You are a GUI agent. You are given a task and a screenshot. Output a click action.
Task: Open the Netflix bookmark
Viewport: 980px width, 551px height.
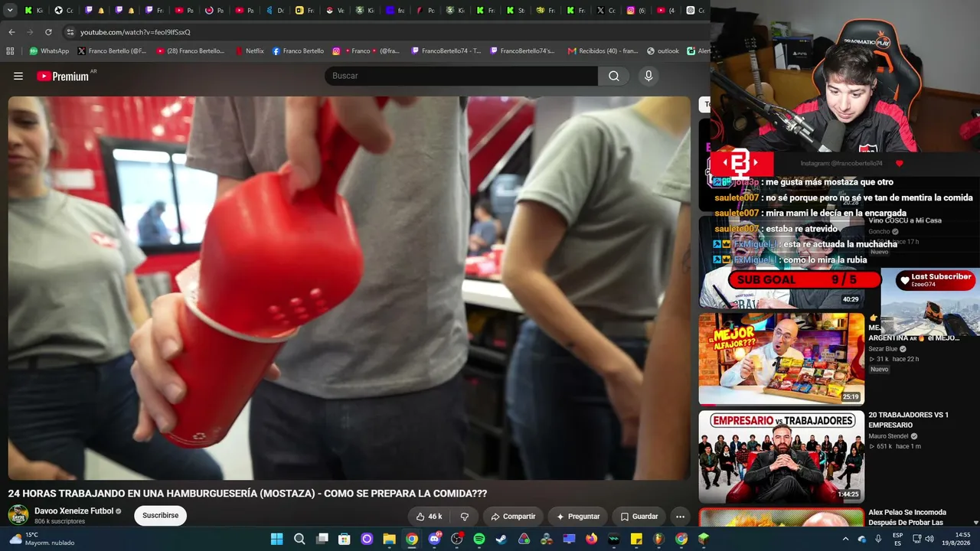250,51
